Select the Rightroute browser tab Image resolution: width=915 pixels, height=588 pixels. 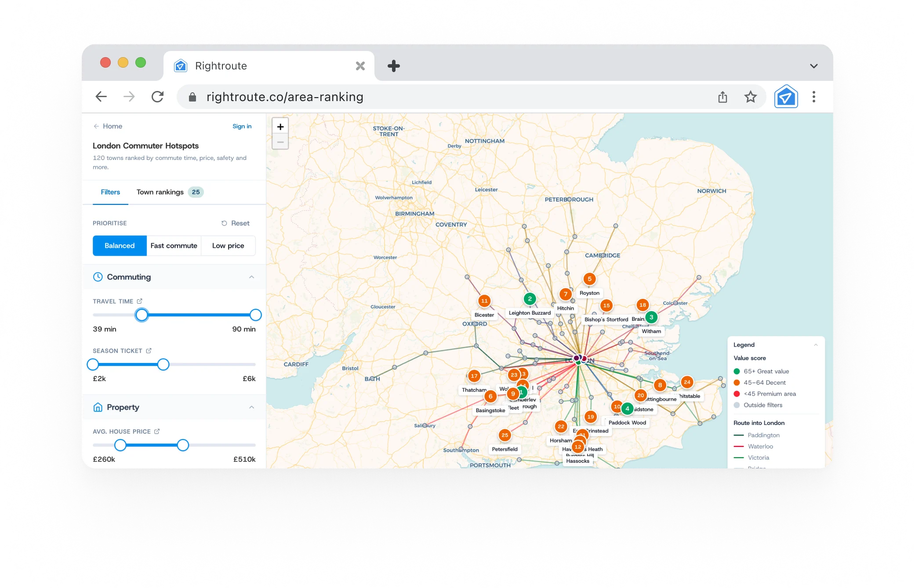coord(269,66)
